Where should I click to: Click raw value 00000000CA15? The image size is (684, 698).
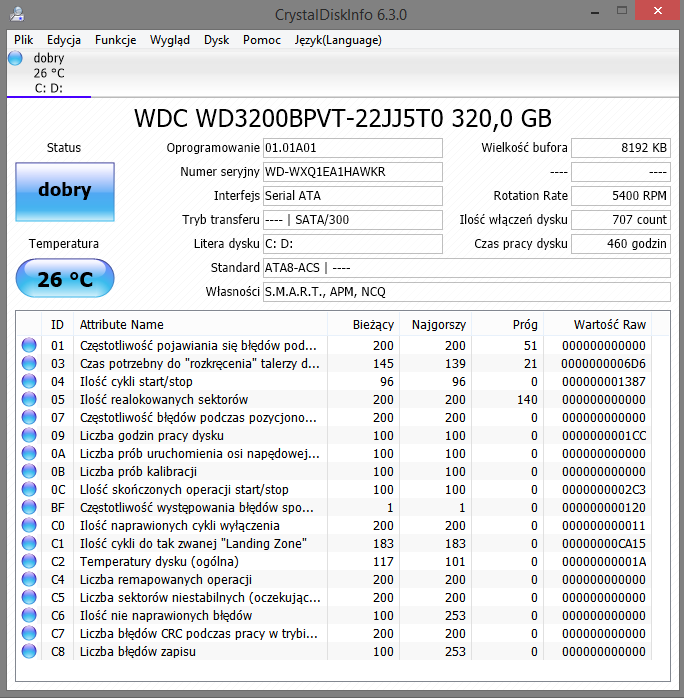[x=603, y=544]
